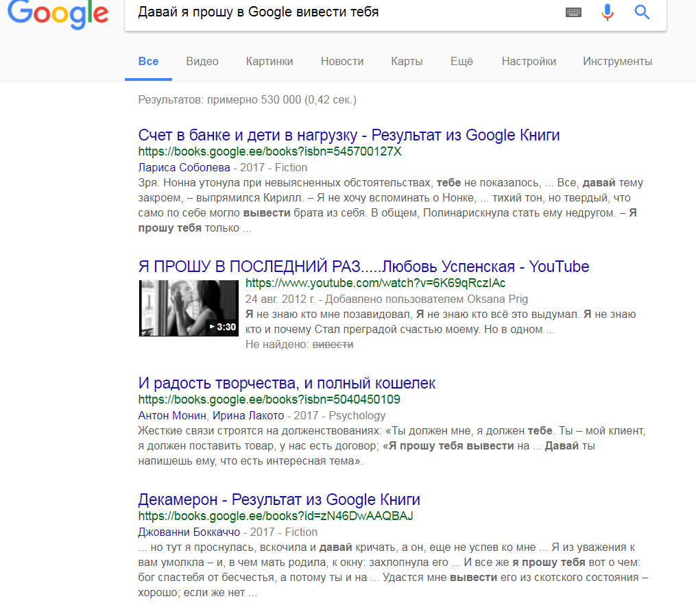
Task: Open author link Джованни Боккаччо
Action: (x=189, y=532)
